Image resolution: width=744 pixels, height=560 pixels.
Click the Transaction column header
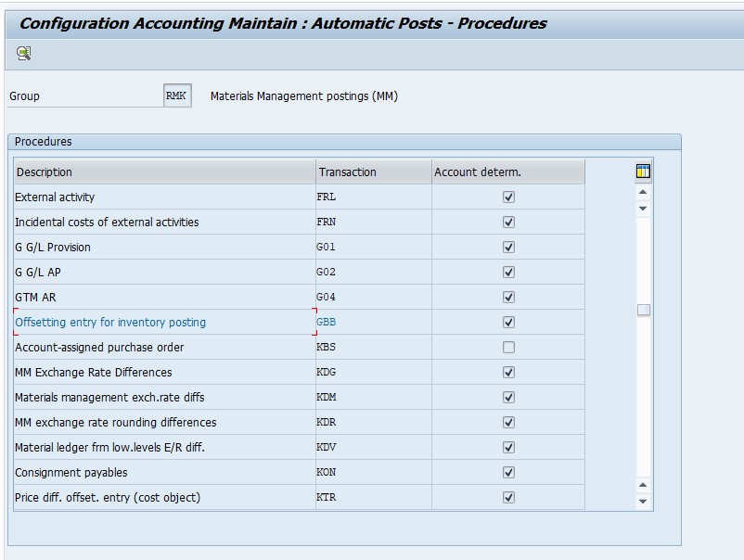coord(374,172)
